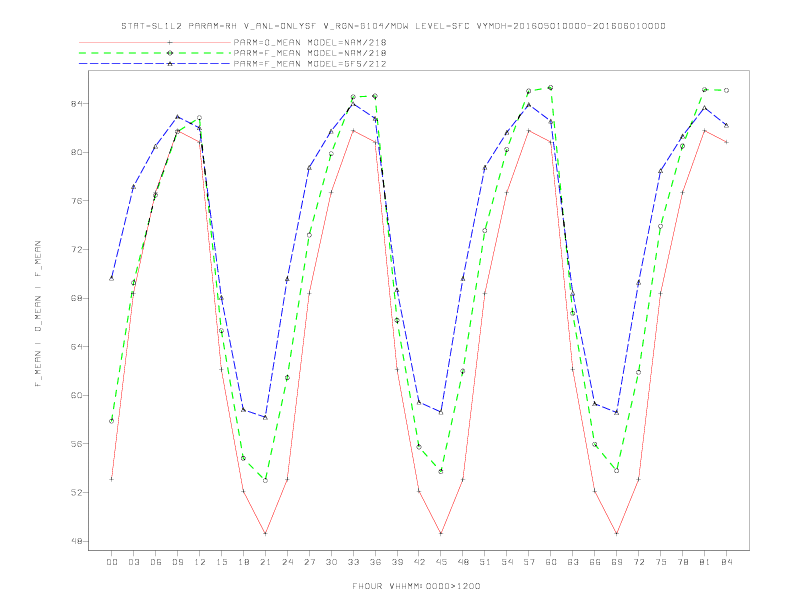Click y-axis tick label 52
Viewport: 792px width, 612px height.
(77, 492)
